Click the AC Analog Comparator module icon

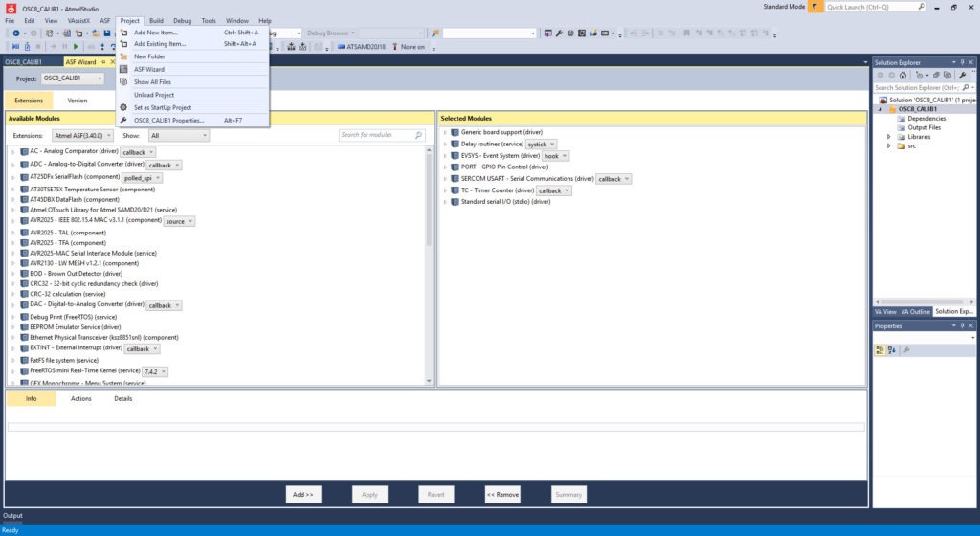click(24, 151)
